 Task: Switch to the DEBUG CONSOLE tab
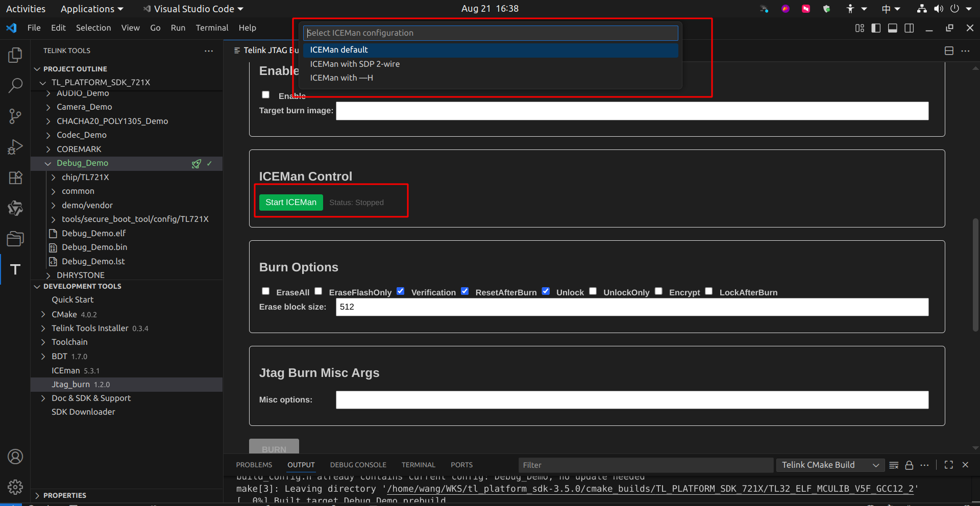[358, 465]
